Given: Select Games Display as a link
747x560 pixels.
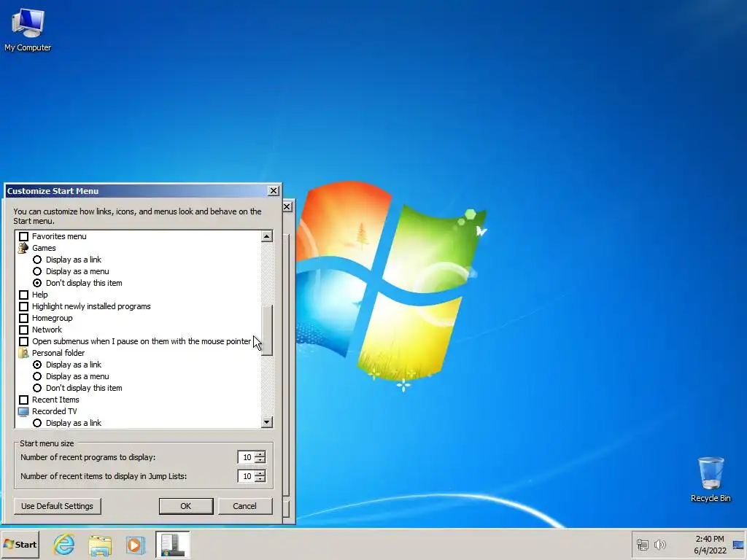Looking at the screenshot, I should 37,260.
